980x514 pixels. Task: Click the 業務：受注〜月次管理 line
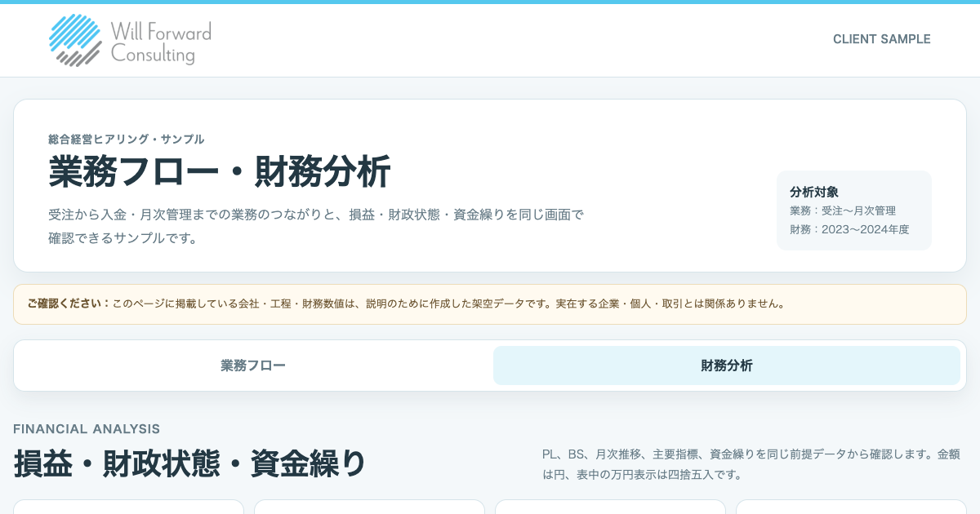[843, 210]
